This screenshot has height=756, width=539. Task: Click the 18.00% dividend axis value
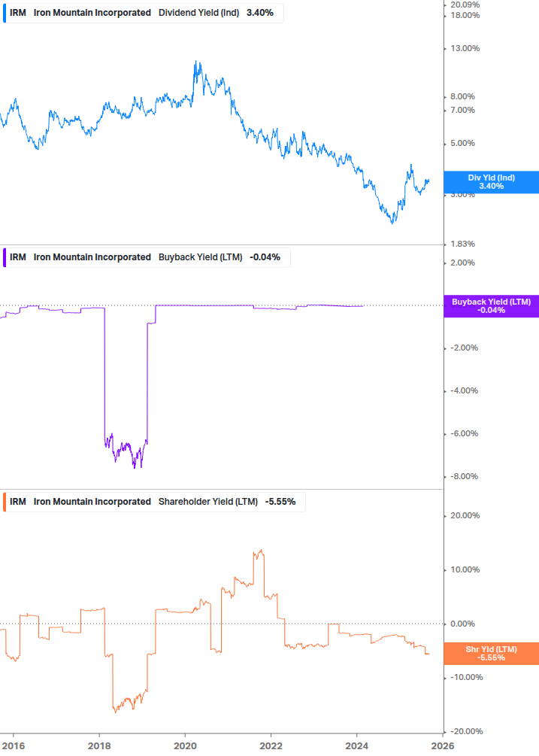click(465, 16)
